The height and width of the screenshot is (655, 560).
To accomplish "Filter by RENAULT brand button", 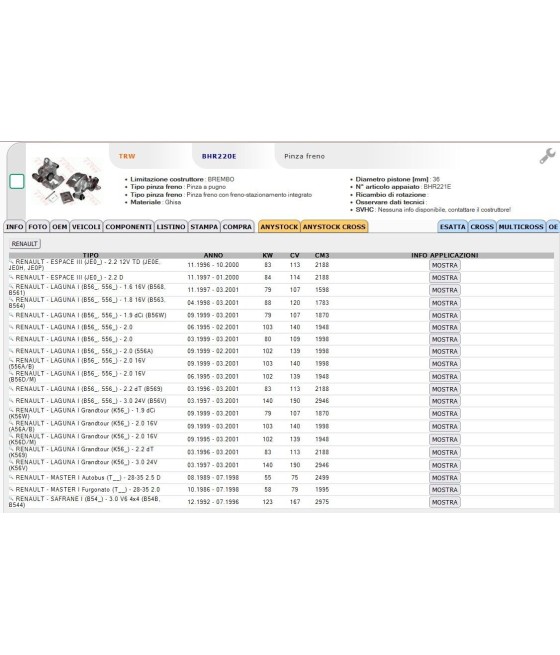I will tap(25, 244).
